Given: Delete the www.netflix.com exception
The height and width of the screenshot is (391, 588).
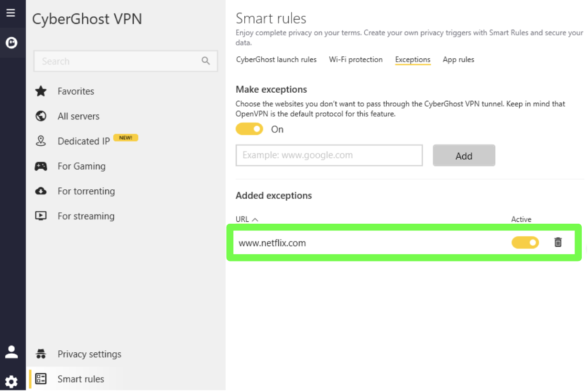Looking at the screenshot, I should coord(558,242).
